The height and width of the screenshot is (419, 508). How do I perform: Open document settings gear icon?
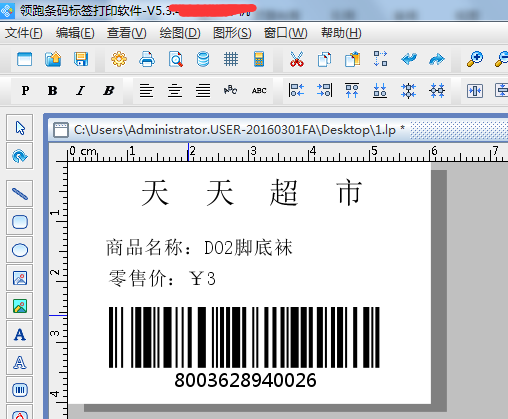[x=119, y=59]
